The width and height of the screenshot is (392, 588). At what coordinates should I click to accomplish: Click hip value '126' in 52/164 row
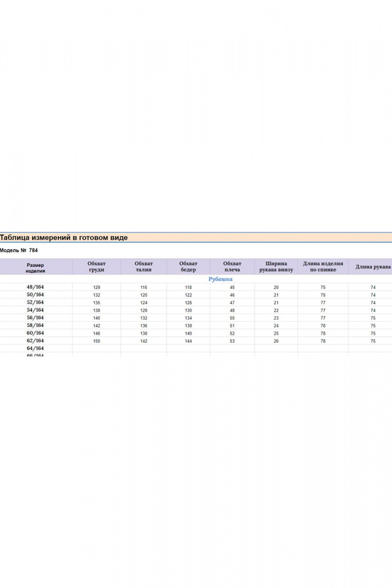pos(188,303)
